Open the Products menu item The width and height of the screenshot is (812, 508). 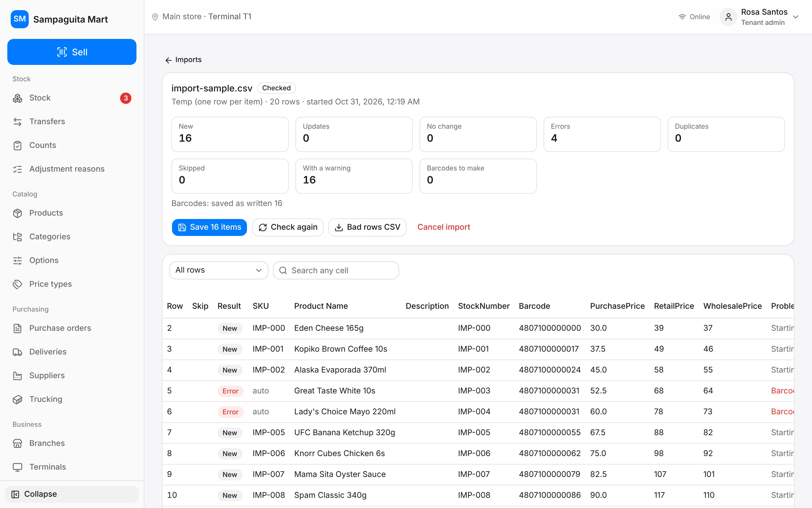[x=72, y=213]
